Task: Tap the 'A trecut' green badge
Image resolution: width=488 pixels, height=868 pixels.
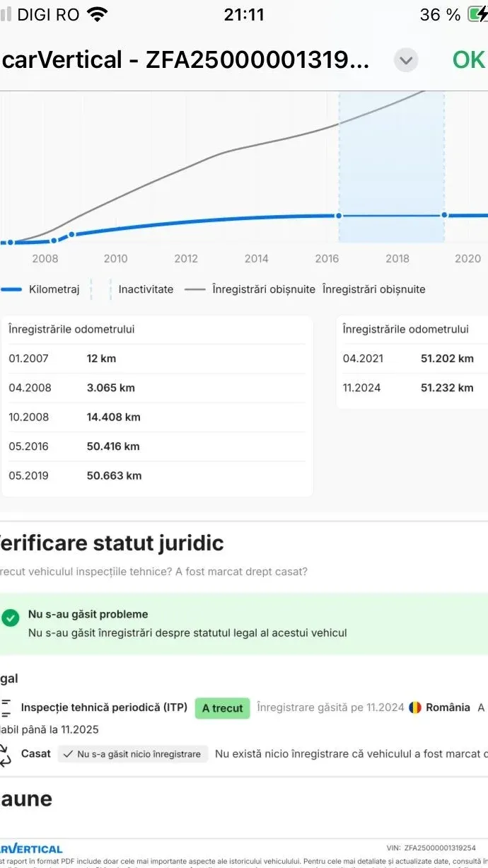Action: 222,708
